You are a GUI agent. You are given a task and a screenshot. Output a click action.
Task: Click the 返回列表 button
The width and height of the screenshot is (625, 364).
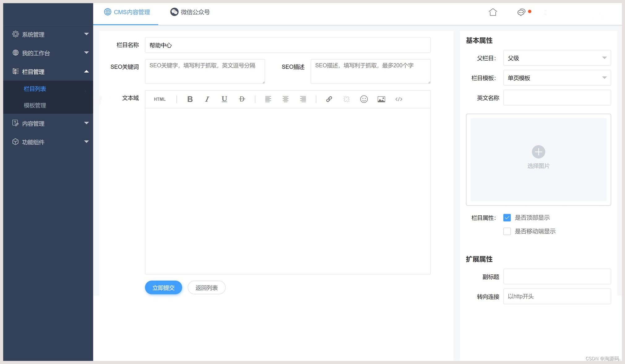(x=206, y=288)
